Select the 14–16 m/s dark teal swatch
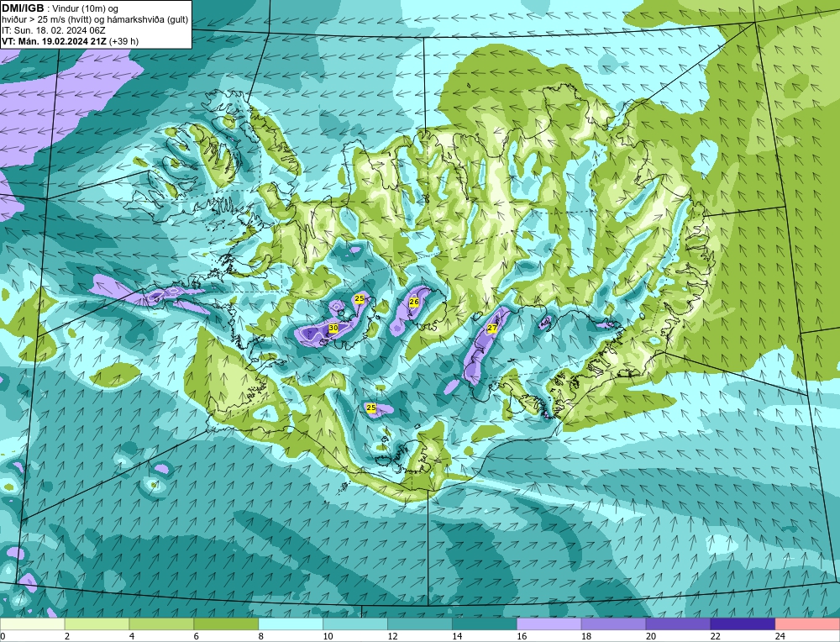 point(485,624)
